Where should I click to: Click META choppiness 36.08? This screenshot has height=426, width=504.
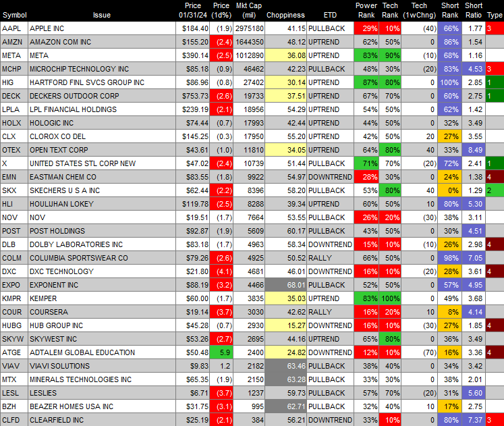tap(285, 55)
